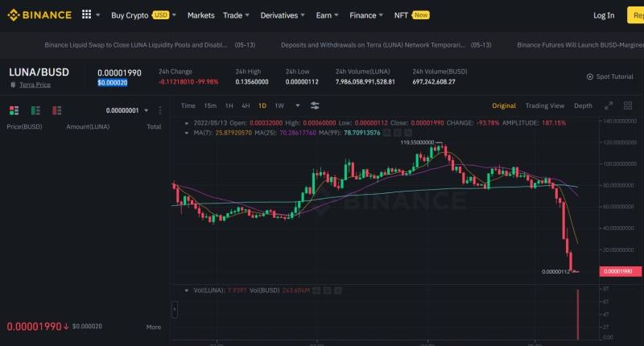Select the buy-orders-only book view icon

tap(35, 110)
